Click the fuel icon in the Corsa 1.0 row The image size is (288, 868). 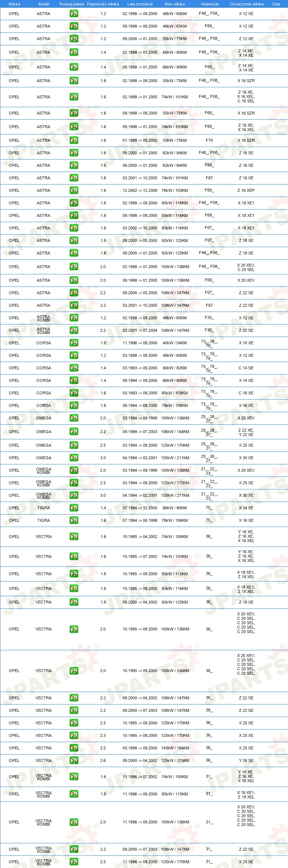(74, 343)
